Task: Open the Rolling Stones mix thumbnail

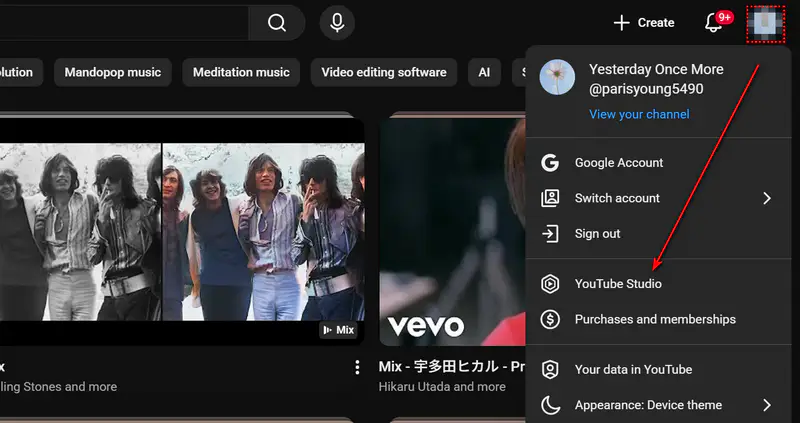Action: [180, 228]
